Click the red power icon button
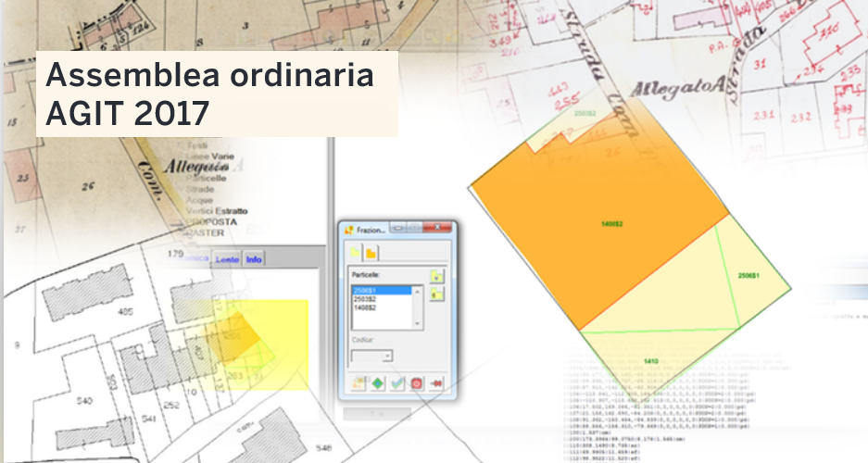 [416, 382]
